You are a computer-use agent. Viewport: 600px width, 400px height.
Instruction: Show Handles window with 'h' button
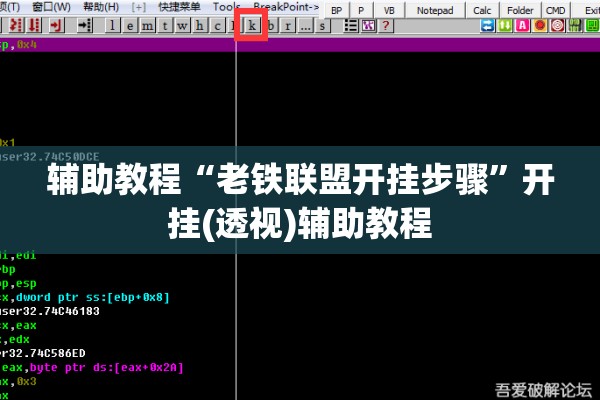(x=200, y=26)
